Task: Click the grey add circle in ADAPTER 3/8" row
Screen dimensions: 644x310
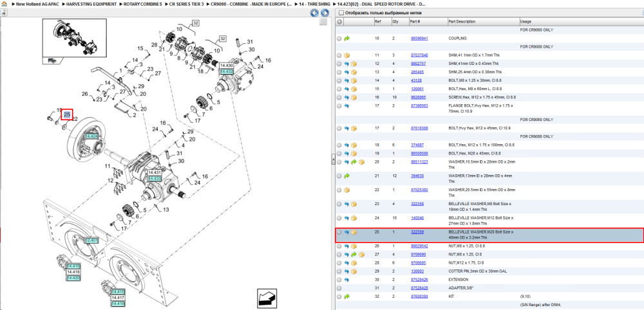Action: (x=339, y=288)
